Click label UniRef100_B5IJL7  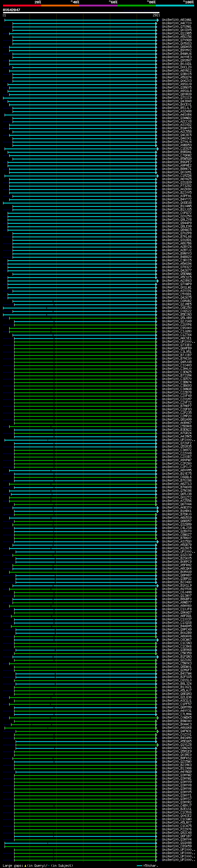coord(176,108)
